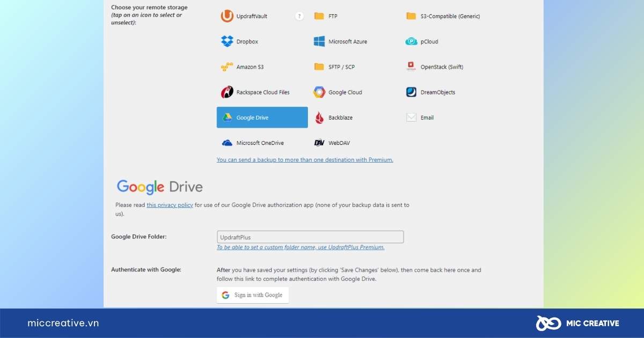The image size is (644, 338).
Task: Click the 'Authenticate with Google:' label
Action: [x=146, y=269]
